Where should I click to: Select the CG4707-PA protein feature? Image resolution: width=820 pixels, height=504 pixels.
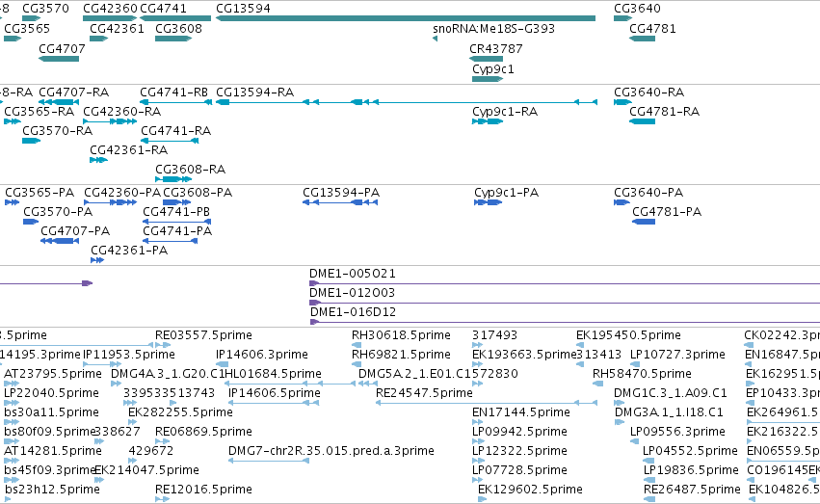click(60, 241)
